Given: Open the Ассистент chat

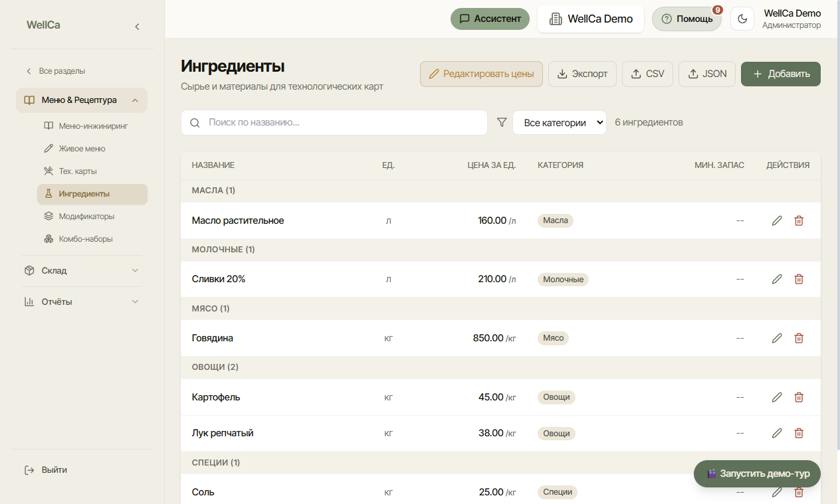Looking at the screenshot, I should click(490, 19).
